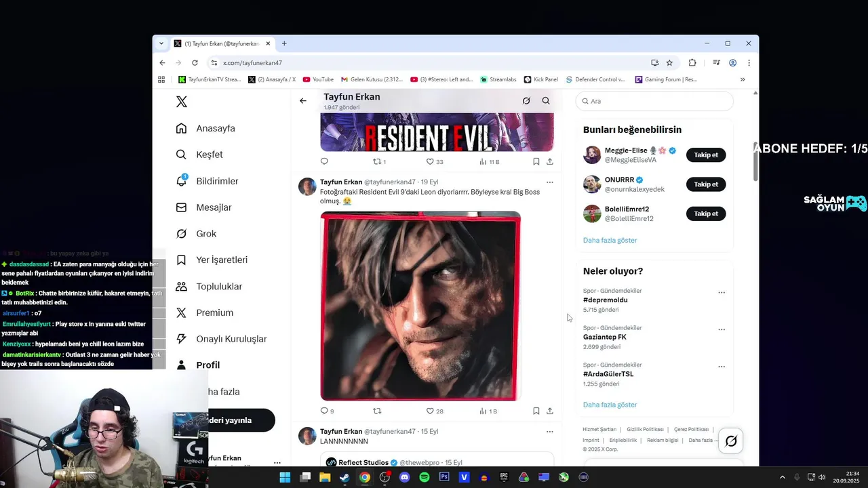Open a new tab with plus button
The width and height of the screenshot is (868, 488).
pyautogui.click(x=284, y=43)
